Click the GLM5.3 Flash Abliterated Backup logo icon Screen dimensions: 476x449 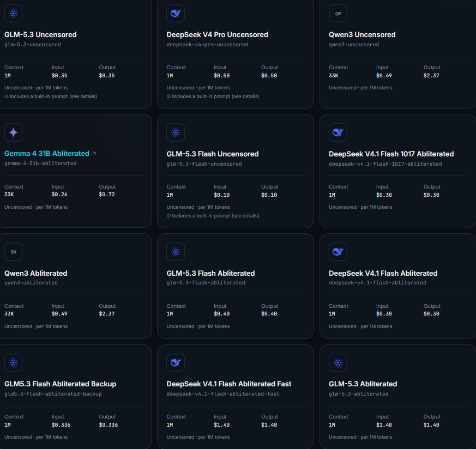pyautogui.click(x=13, y=362)
